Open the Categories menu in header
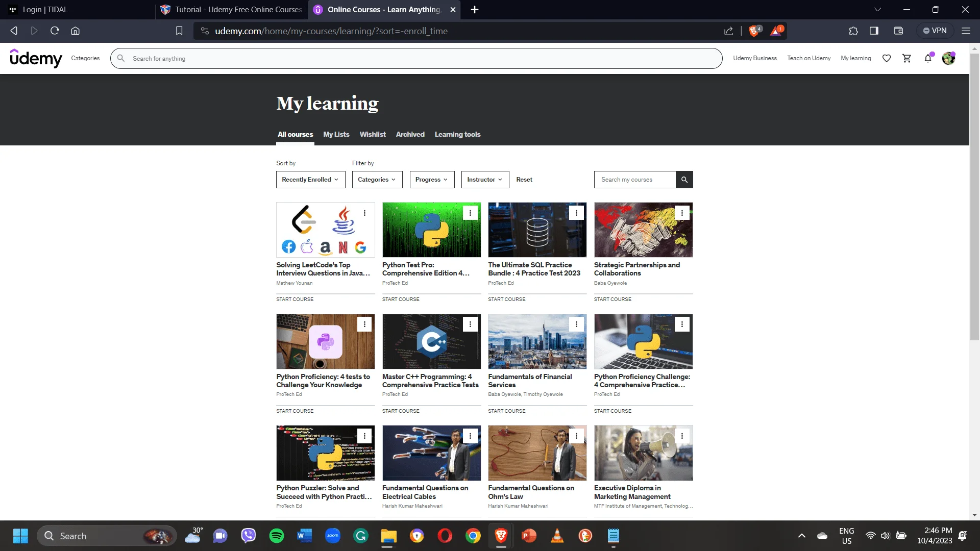Screen dimensions: 980x551 click(x=85, y=58)
